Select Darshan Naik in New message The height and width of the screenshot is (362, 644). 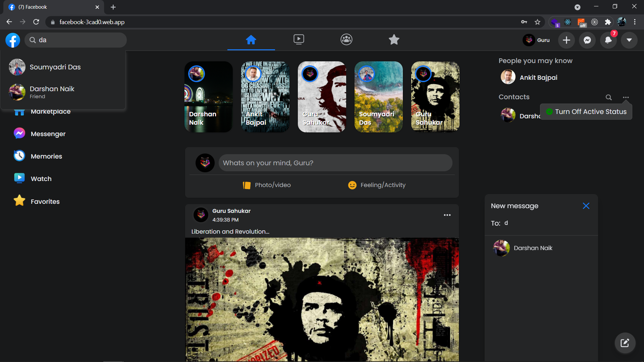(541, 248)
